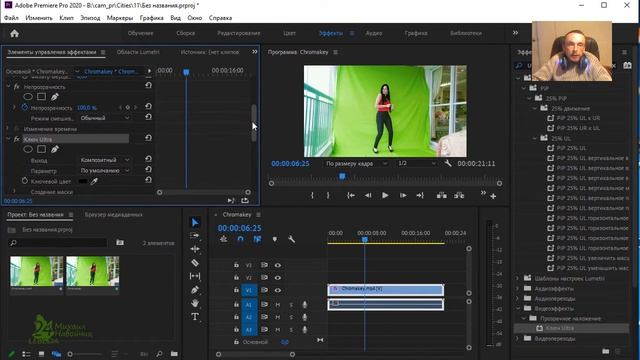Open Ultra Key Setting dropdown

(x=105, y=171)
